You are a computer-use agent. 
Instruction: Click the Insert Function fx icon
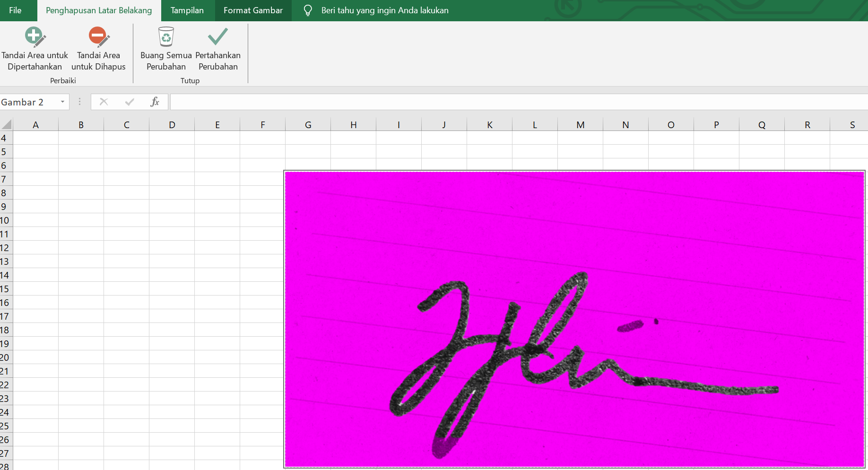pyautogui.click(x=155, y=101)
